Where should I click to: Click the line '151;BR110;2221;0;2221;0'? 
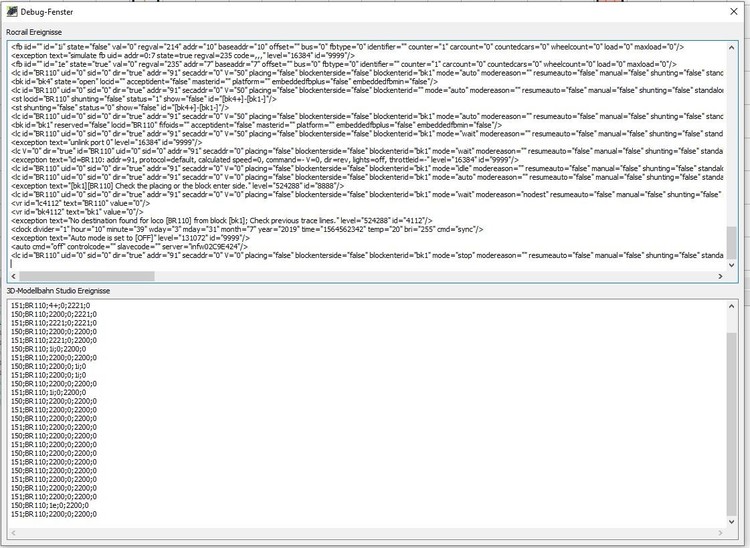(x=54, y=323)
